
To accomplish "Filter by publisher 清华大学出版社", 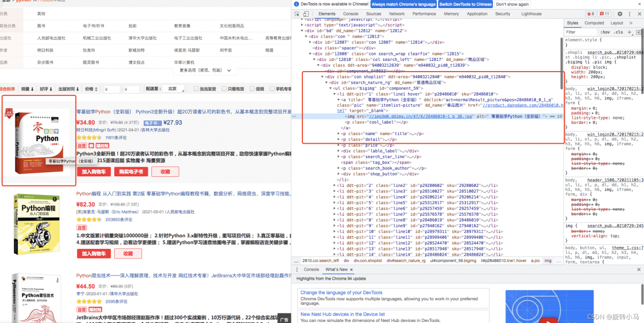I will 143,38.
